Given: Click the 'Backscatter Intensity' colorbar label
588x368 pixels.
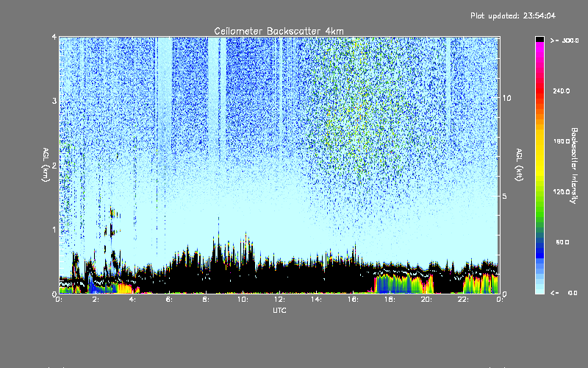Looking at the screenshot, I should (x=573, y=166).
